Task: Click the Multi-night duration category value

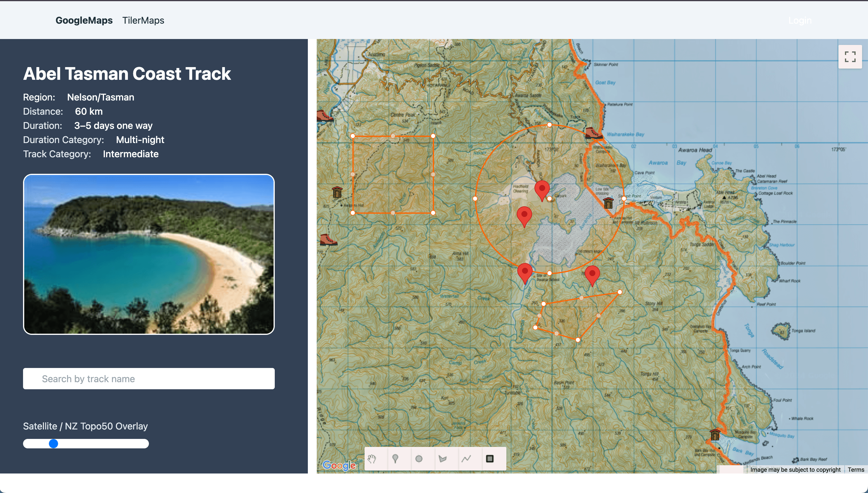Action: (140, 140)
